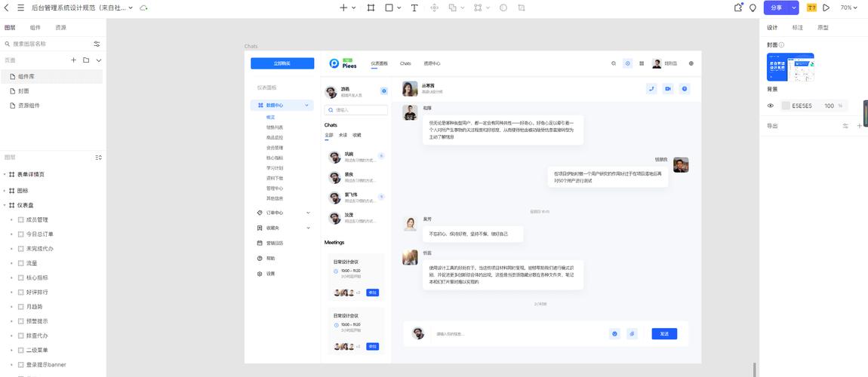Viewport: 868px width, 377px height.
Task: Switch to the 原型 tab
Action: 823,28
